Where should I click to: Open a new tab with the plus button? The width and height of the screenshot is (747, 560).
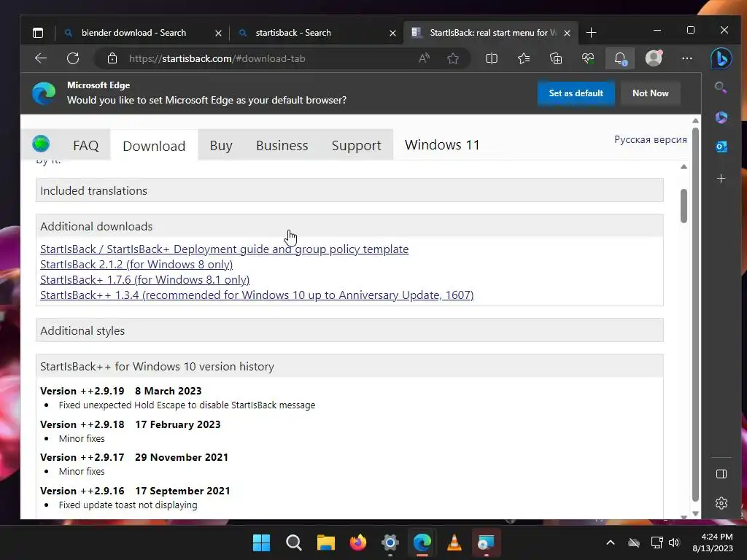(x=591, y=33)
